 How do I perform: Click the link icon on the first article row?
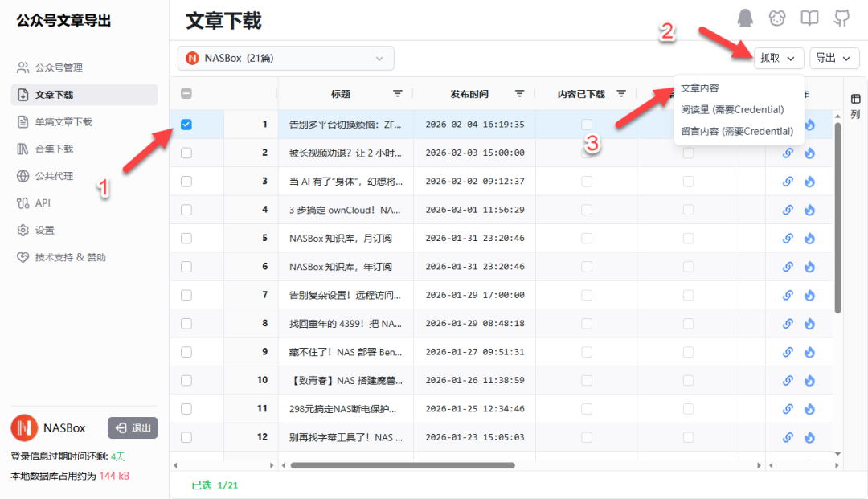tap(787, 124)
